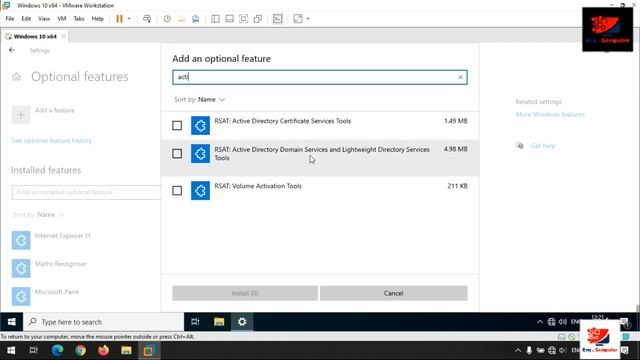This screenshot has height=360, width=640.
Task: Click the Settings gear on guest taskbar
Action: [x=242, y=322]
